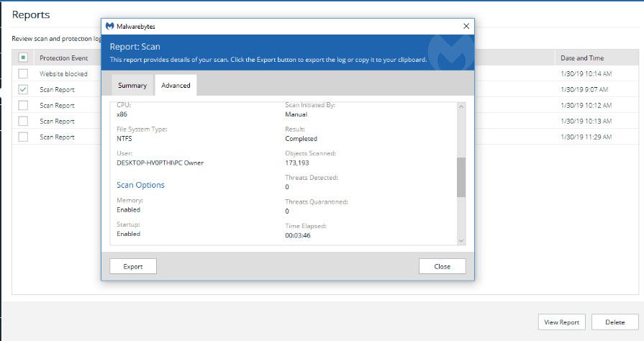Click the report's vertical scrollbar thumb

click(461, 177)
